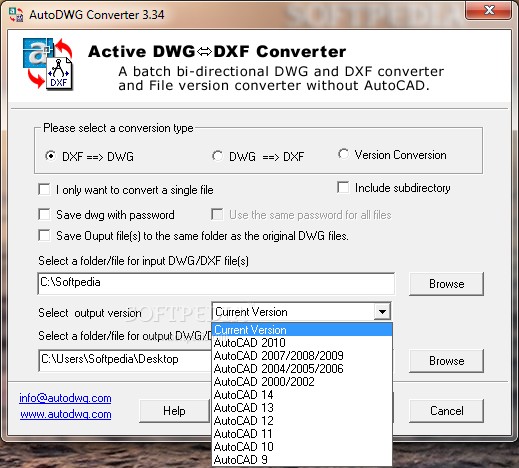Browse for the input folder
This screenshot has height=468, width=519.
pyautogui.click(x=446, y=284)
